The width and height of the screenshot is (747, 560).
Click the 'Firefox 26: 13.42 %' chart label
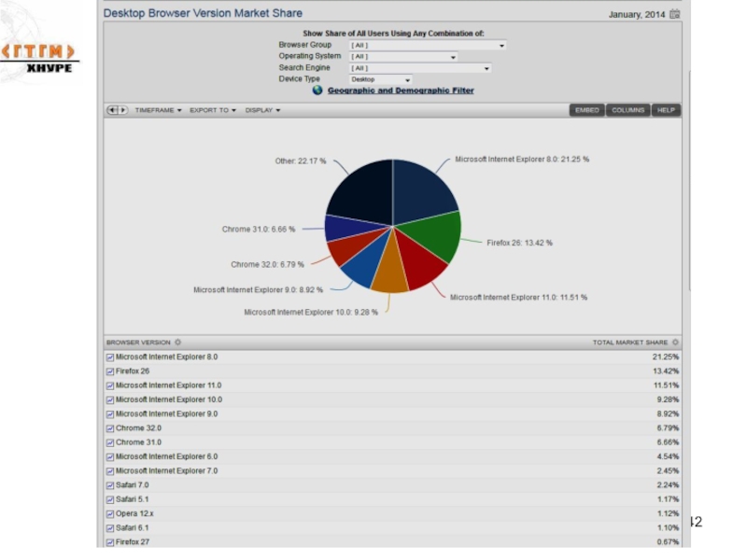(x=519, y=243)
